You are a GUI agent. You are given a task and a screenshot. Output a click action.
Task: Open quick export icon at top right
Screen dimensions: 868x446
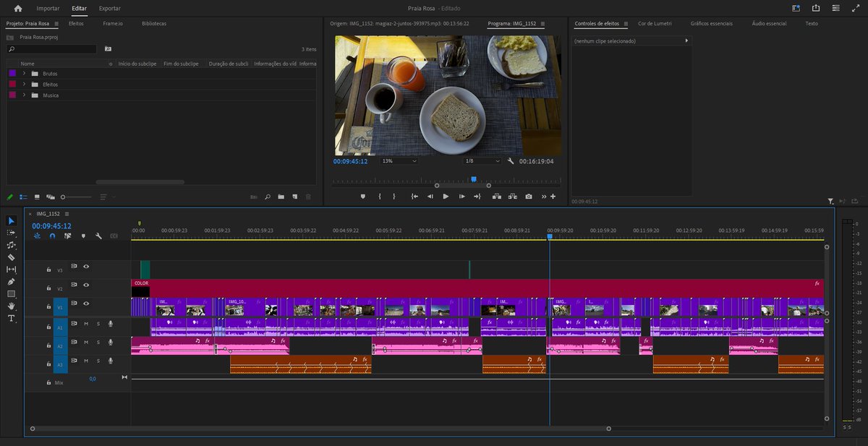click(x=816, y=8)
